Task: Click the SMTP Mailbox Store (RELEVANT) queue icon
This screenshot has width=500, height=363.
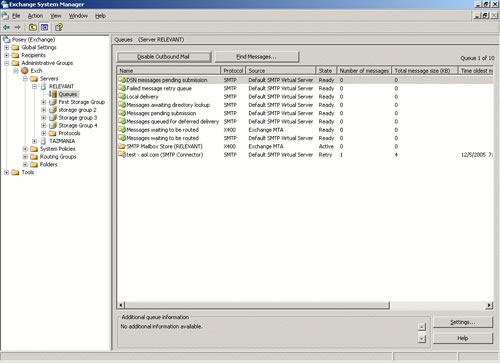Action: point(122,146)
